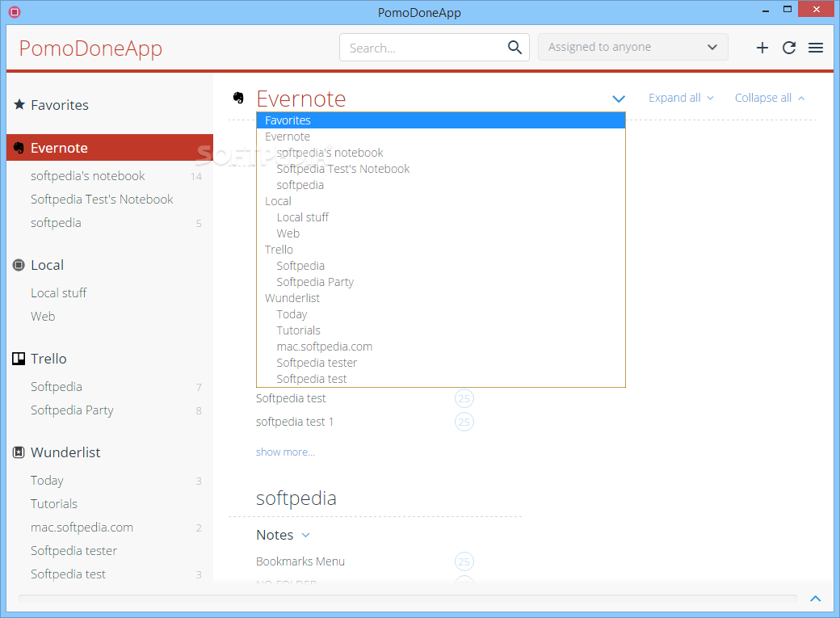The image size is (840, 618).
Task: Choose Tutorials in dropdown list
Action: (x=441, y=330)
